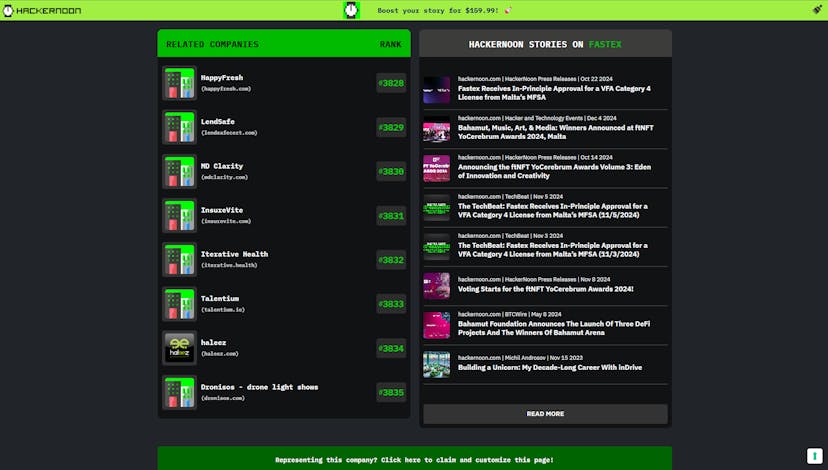Open thumbnail of ftNFT YoCerebrum Awards Volume 3 story
This screenshot has width=828, height=470.
[437, 168]
